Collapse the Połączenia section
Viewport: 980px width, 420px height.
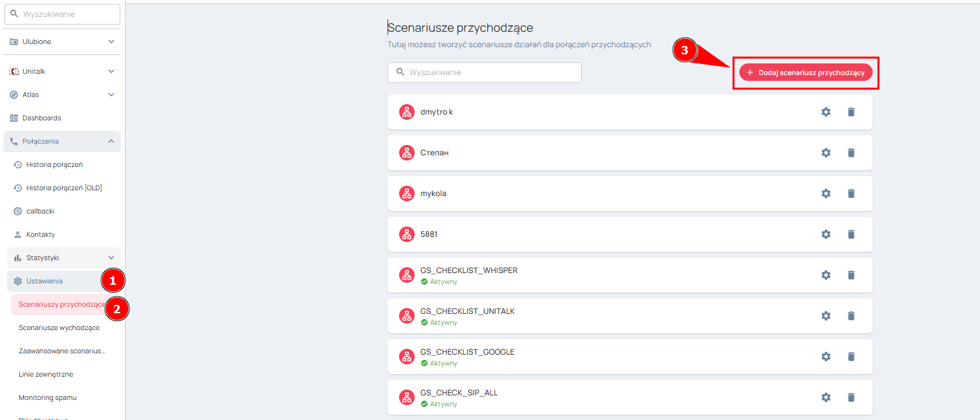111,141
